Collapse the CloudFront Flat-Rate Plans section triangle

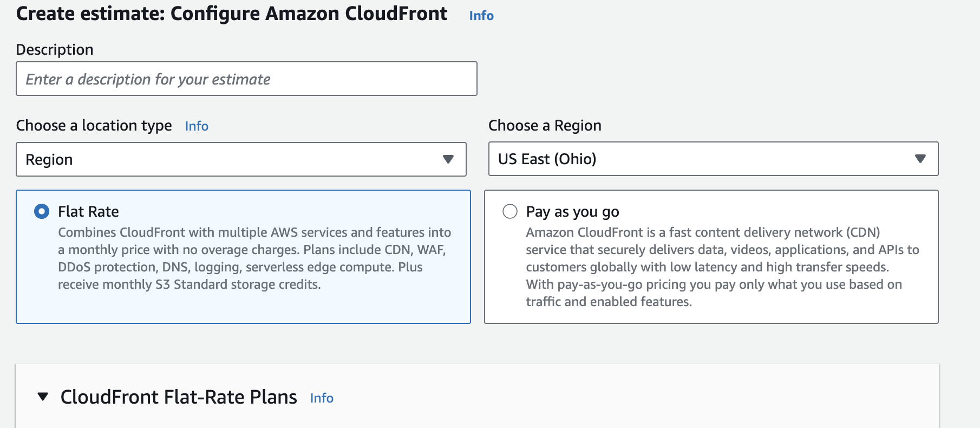[x=43, y=397]
